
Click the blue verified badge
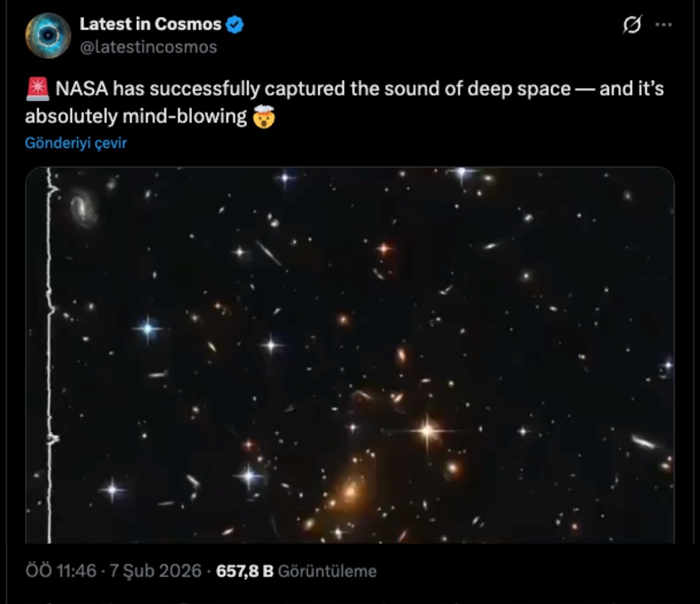[235, 24]
